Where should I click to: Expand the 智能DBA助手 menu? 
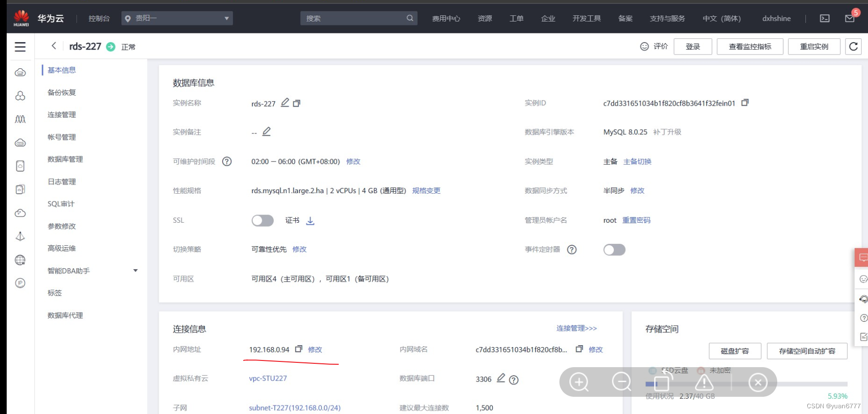[x=136, y=271]
